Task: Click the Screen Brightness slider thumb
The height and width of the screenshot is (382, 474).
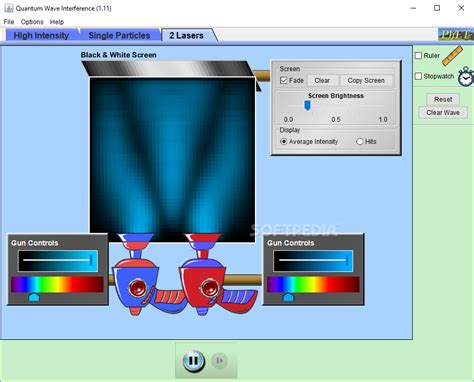Action: click(307, 106)
